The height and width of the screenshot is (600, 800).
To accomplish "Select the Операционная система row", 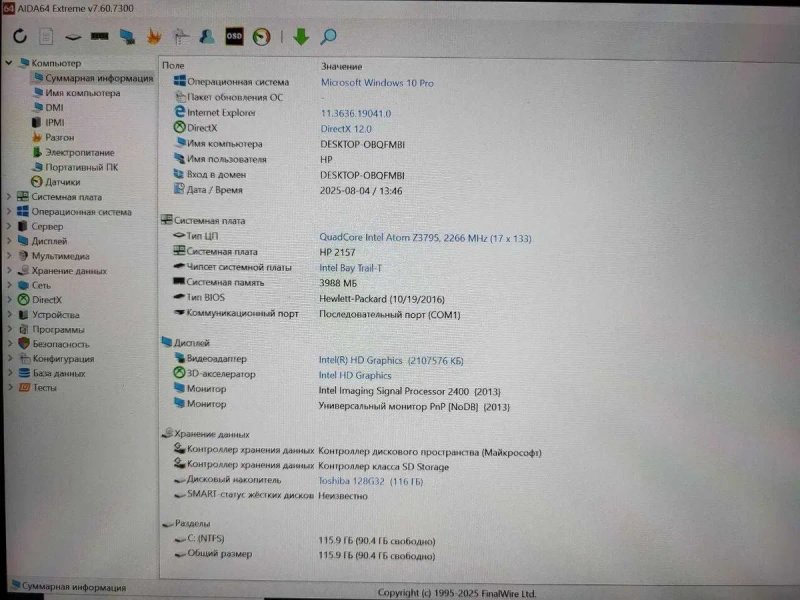I will click(x=304, y=82).
